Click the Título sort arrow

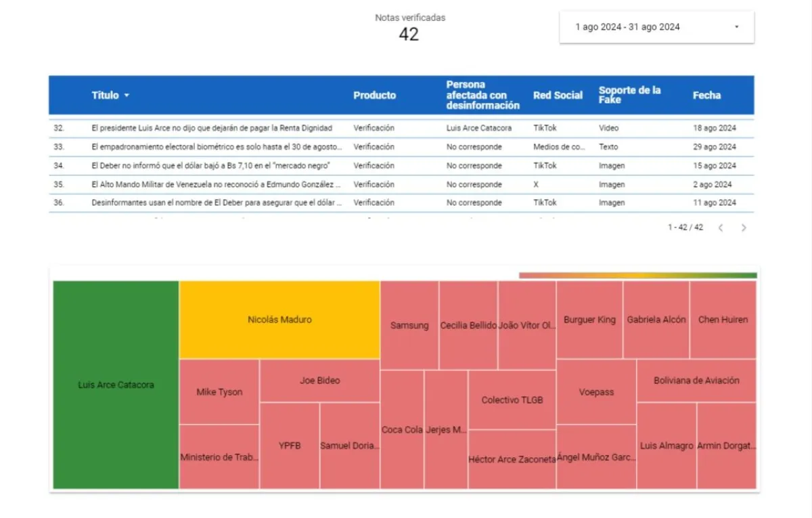point(127,96)
